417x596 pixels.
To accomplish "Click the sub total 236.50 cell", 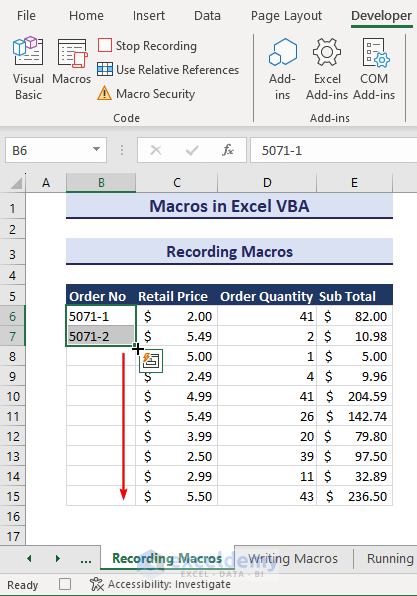I will [x=354, y=496].
